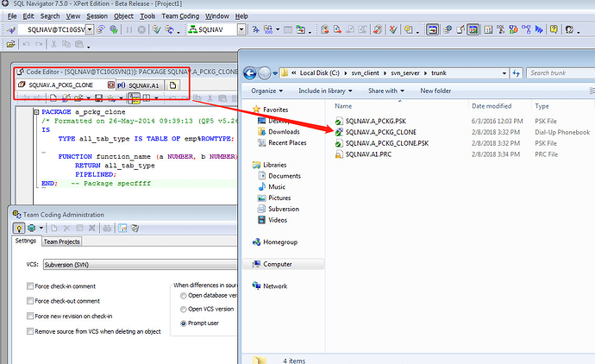
Task: Select Open VCS version radio button
Action: click(184, 310)
